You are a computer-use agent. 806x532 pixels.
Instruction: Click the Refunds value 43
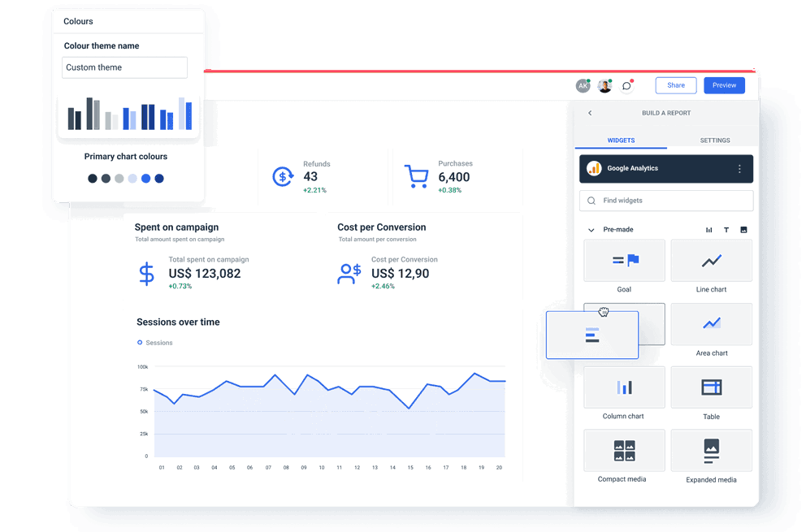coord(310,177)
